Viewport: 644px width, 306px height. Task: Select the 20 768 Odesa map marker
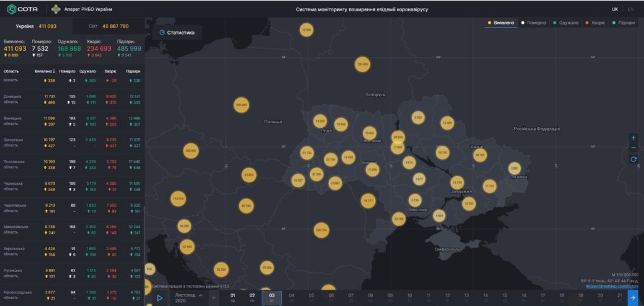tap(399, 219)
